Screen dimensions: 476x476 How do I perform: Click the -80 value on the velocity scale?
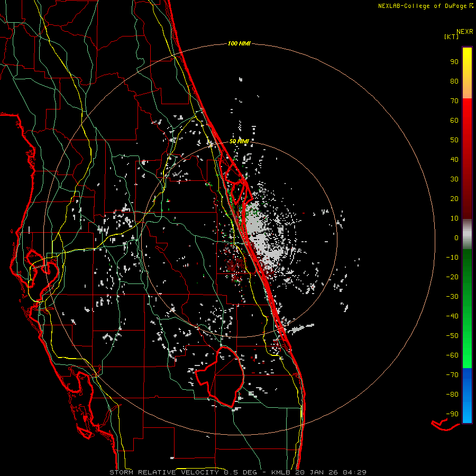(452, 395)
